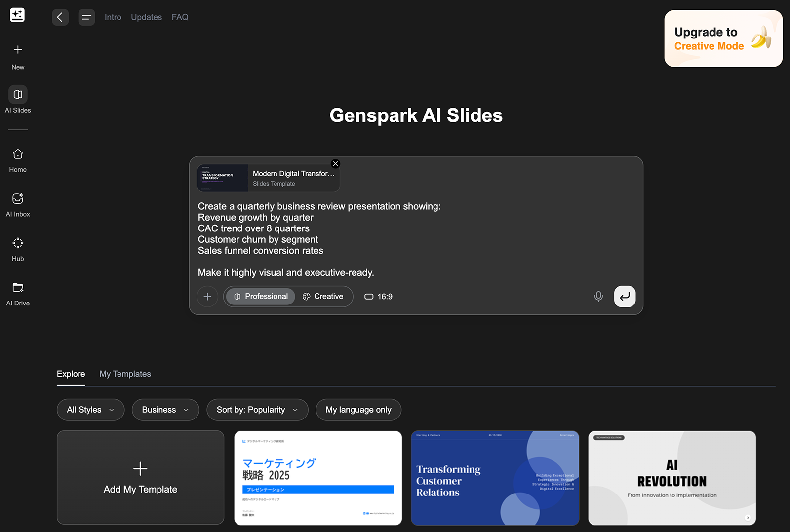Open the Hub icon in sidebar
Image resolution: width=790 pixels, height=532 pixels.
pos(18,243)
